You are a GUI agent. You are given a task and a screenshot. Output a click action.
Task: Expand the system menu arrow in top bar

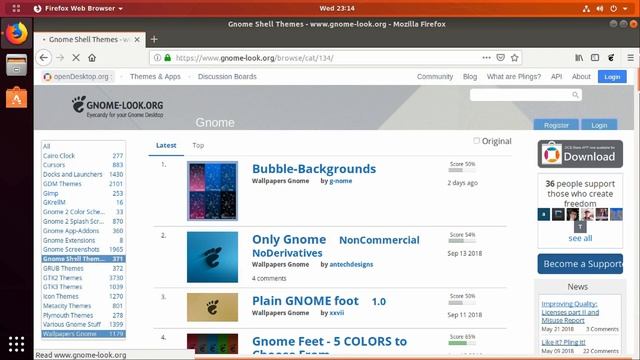point(625,9)
